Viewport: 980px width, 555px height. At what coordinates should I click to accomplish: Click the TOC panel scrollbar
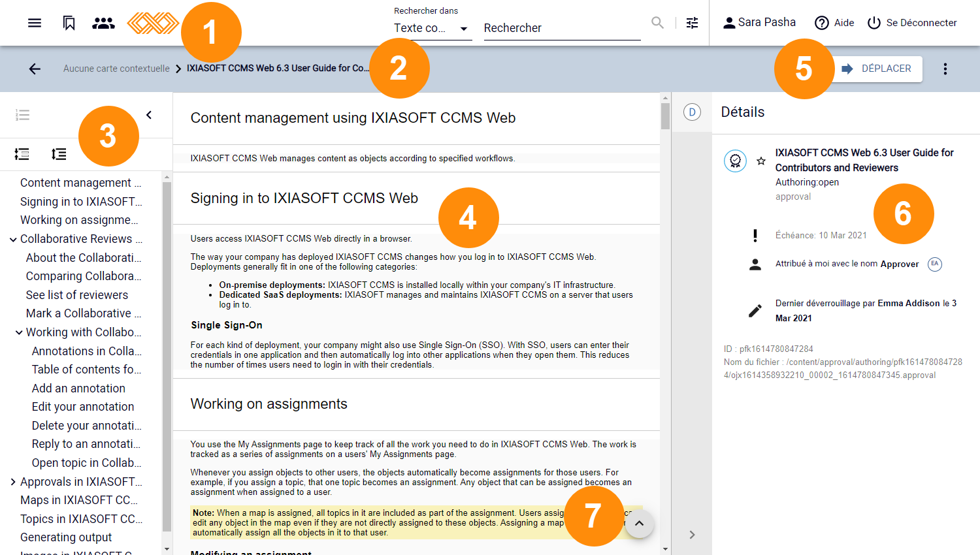coord(167,356)
